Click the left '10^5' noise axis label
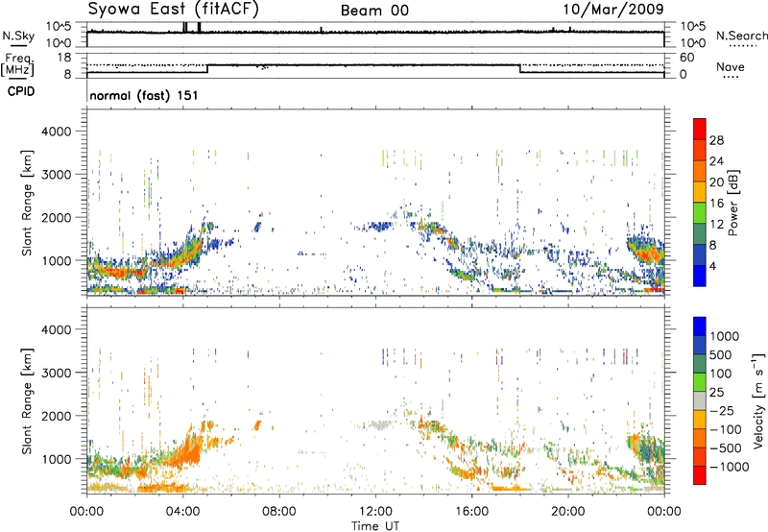 coord(59,26)
